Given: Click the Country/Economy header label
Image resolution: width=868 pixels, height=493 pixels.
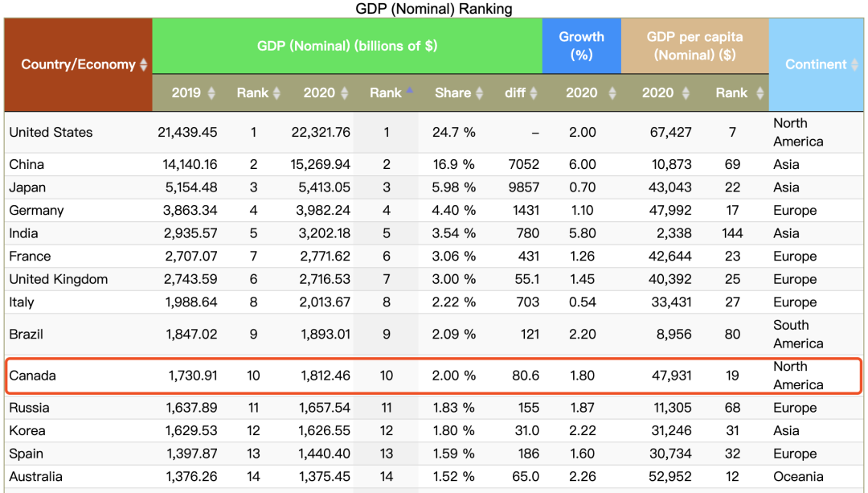Looking at the screenshot, I should [78, 65].
